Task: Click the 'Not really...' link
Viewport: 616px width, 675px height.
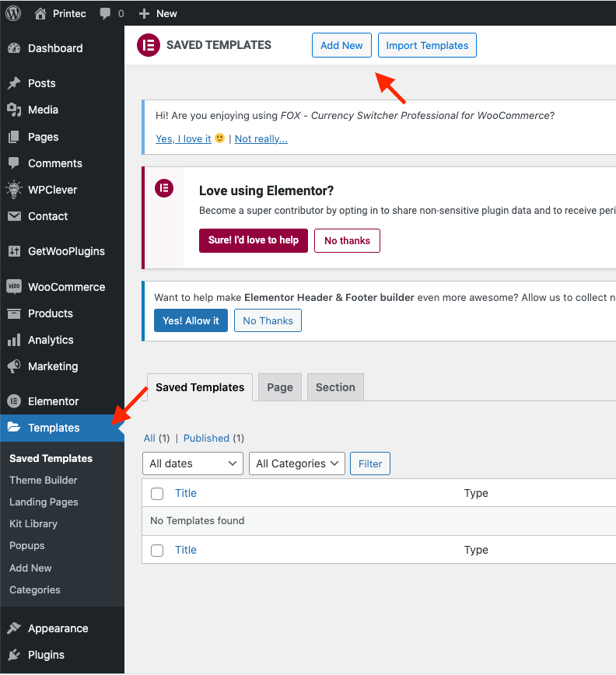Action: point(261,138)
